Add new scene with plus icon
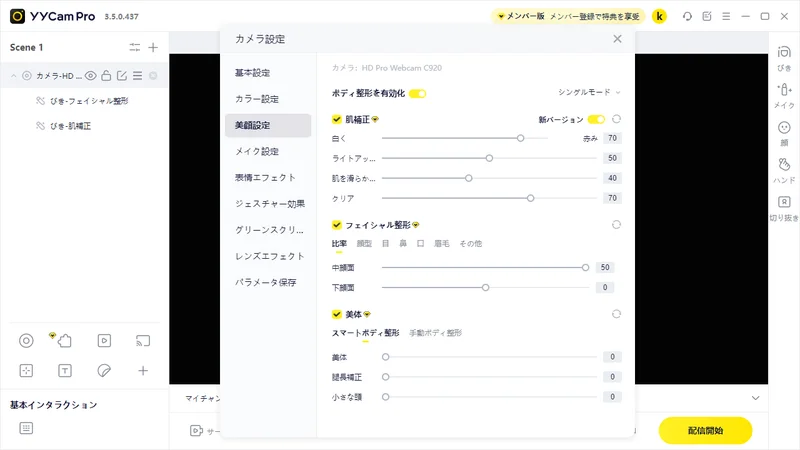Image resolution: width=800 pixels, height=450 pixels. 153,47
